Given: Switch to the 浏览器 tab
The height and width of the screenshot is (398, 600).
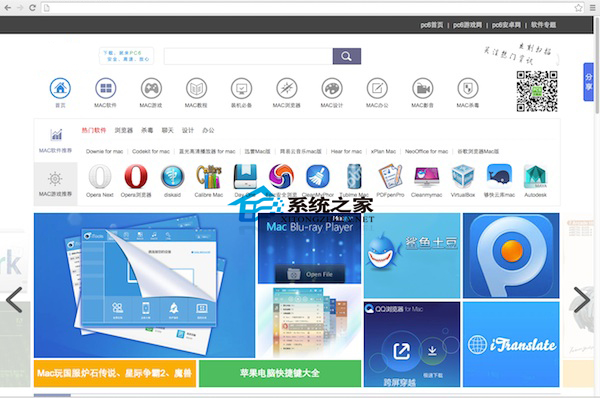Looking at the screenshot, I should (124, 130).
